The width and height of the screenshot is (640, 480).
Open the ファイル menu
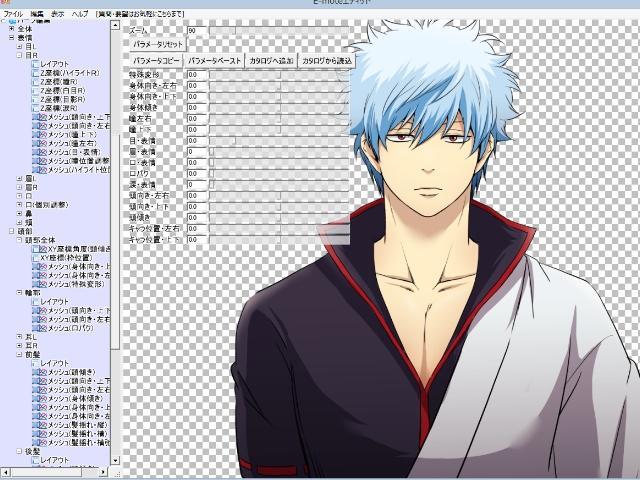(13, 14)
